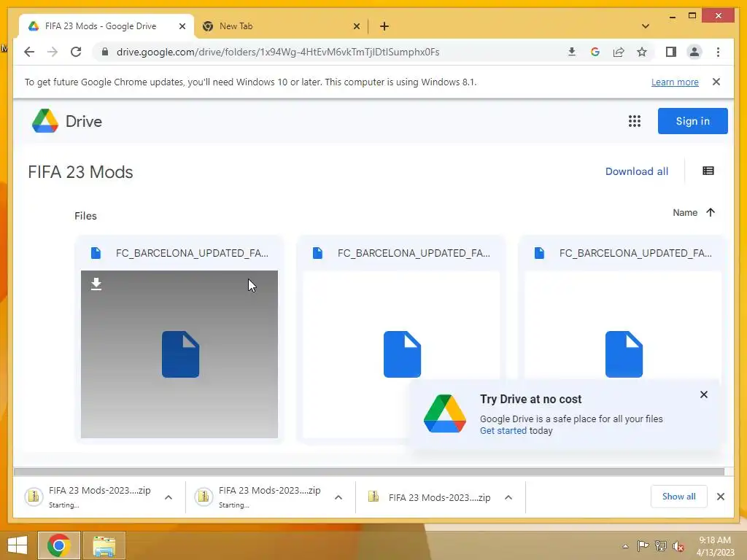The image size is (747, 560).
Task: Open Chrome three-dot menu
Action: [x=718, y=52]
